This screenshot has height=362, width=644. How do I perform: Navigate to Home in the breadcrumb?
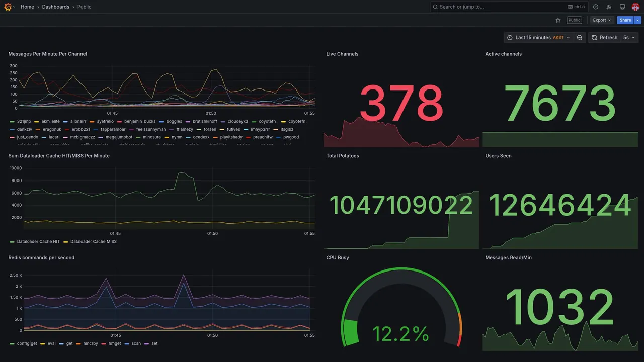[x=27, y=7]
